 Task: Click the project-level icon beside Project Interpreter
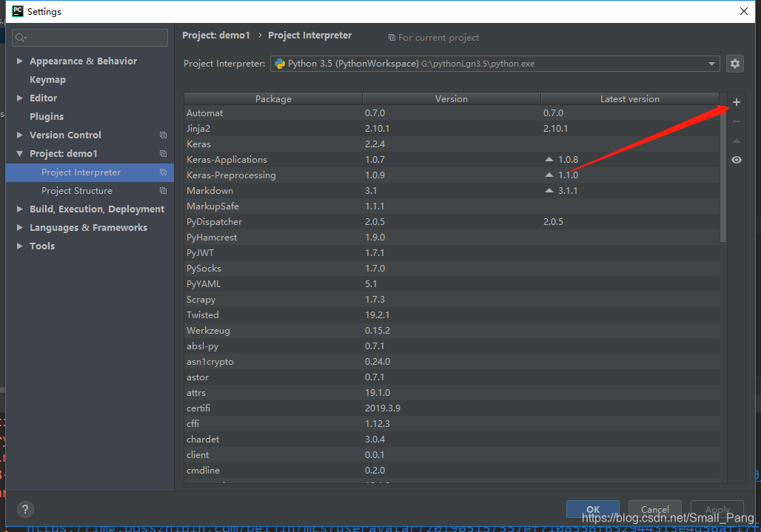(163, 172)
